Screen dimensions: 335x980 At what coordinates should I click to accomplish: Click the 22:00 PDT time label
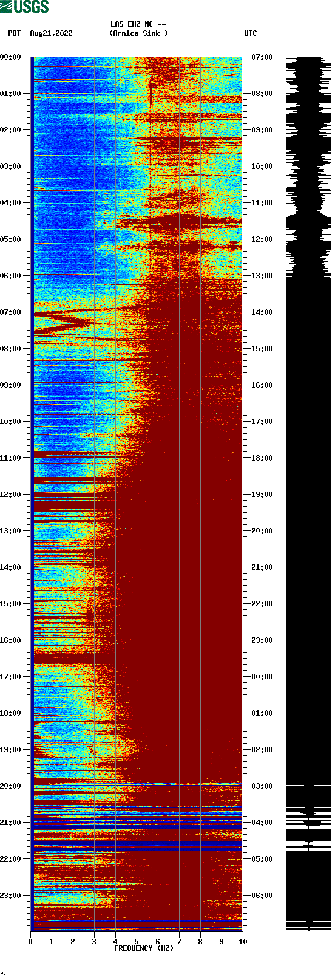pyautogui.click(x=11, y=859)
